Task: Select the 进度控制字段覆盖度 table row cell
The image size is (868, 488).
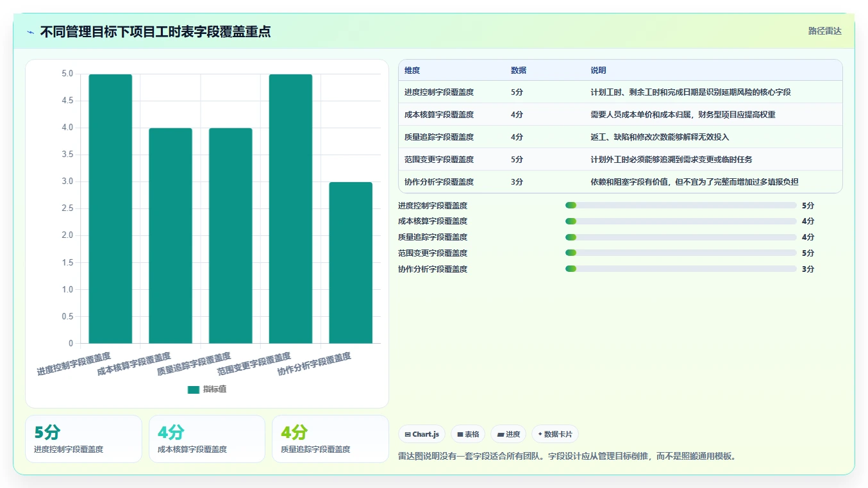Action: [x=439, y=92]
